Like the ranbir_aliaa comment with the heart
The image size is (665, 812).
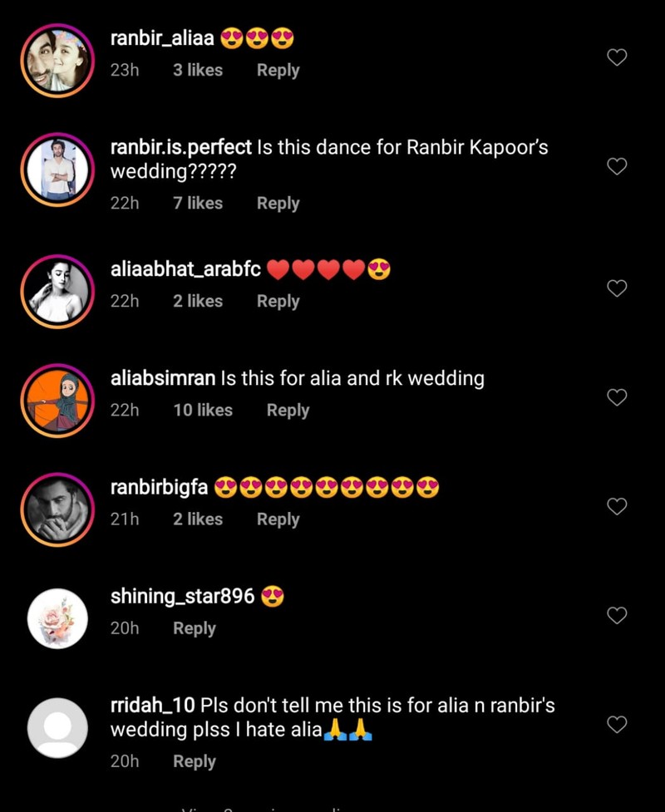coord(617,57)
